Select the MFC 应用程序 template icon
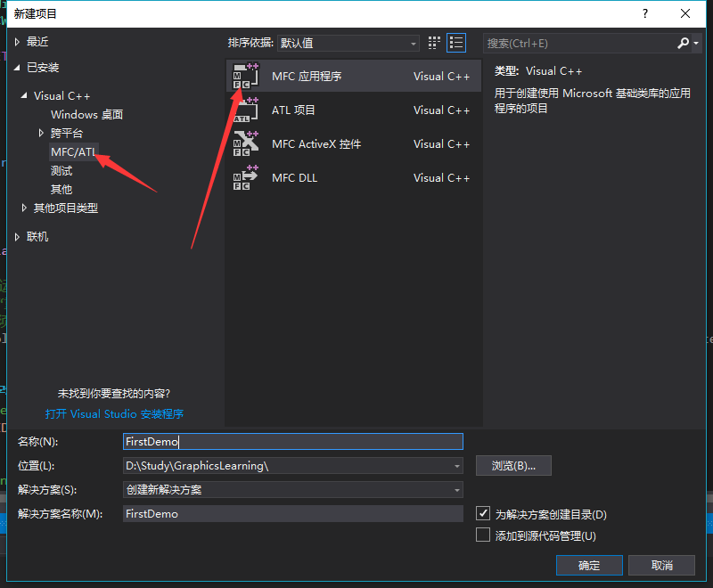713x588 pixels. pyautogui.click(x=245, y=76)
